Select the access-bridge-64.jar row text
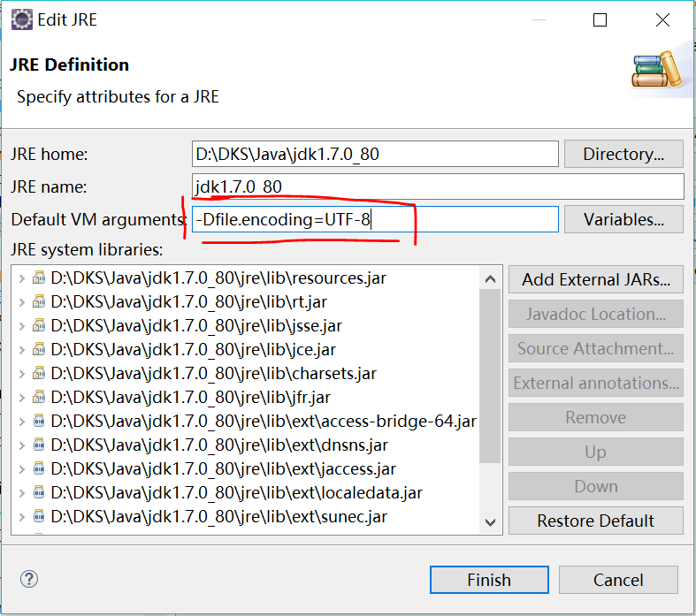This screenshot has height=616, width=696. tap(264, 422)
